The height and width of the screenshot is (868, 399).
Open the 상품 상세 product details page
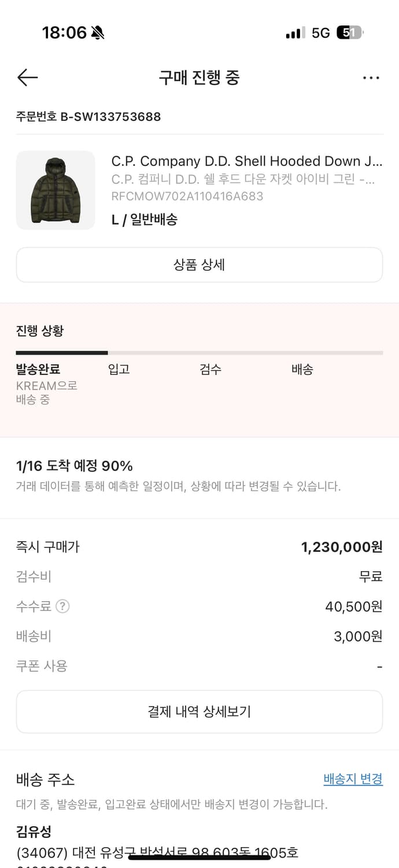pyautogui.click(x=199, y=264)
